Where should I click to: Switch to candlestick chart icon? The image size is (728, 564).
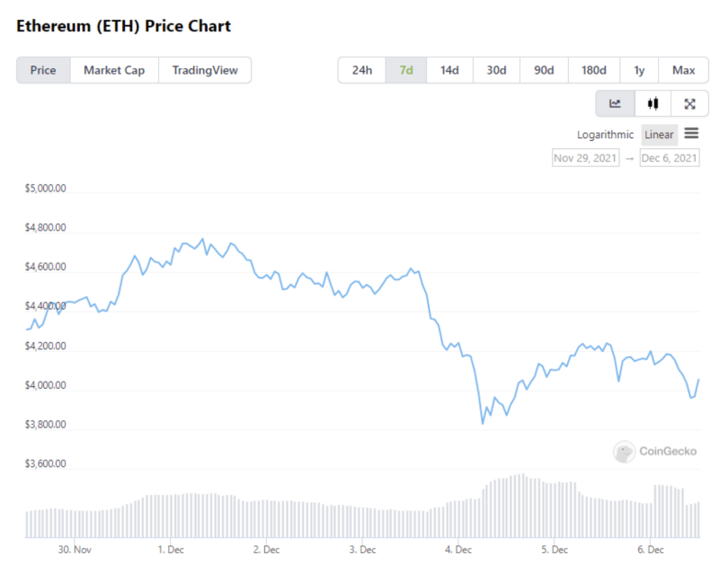(653, 103)
